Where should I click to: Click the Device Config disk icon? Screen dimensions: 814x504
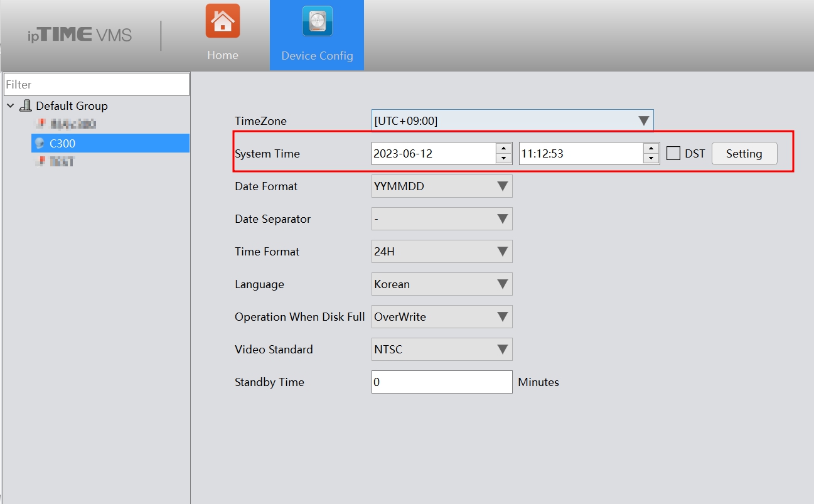(317, 21)
